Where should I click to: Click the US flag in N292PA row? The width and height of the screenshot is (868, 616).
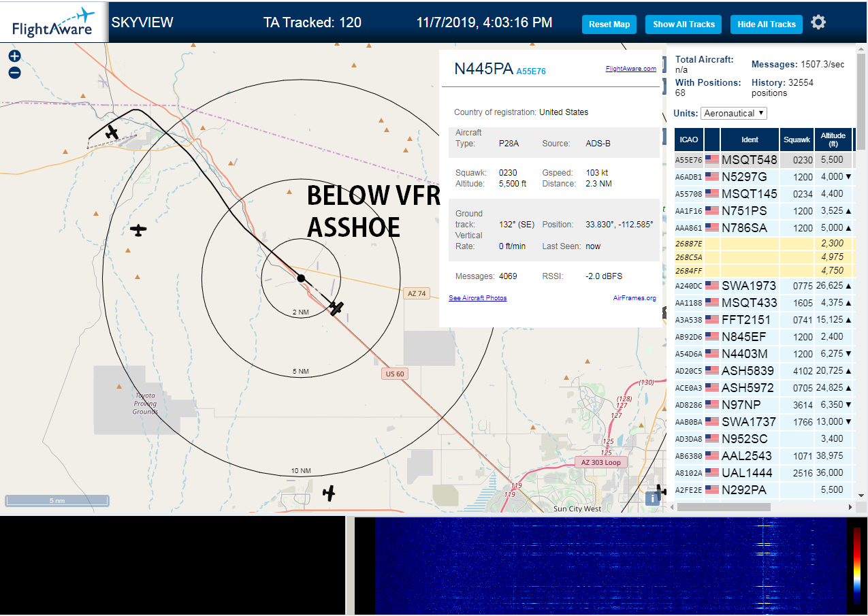point(712,489)
